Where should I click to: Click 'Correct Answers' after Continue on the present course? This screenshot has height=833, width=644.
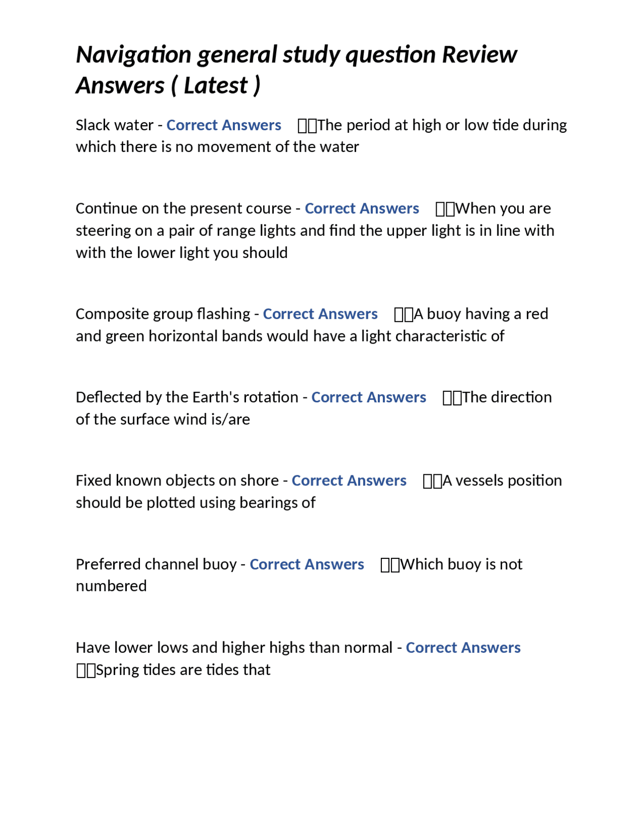362,208
